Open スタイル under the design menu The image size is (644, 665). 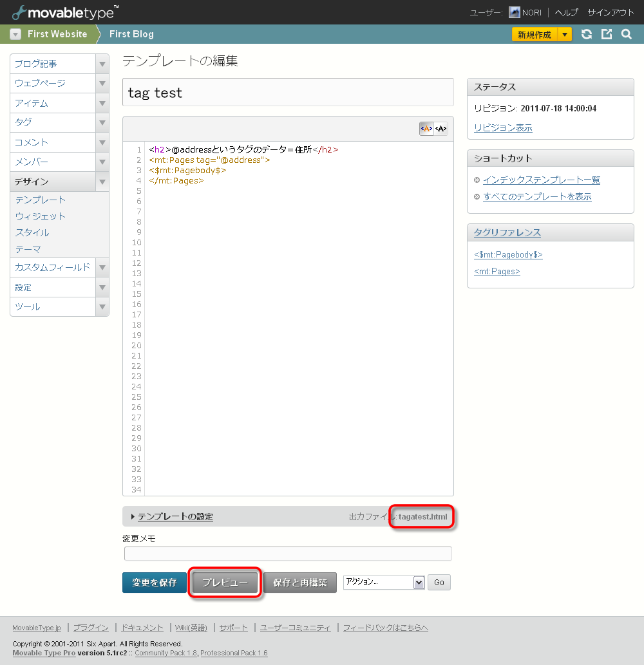click(32, 232)
